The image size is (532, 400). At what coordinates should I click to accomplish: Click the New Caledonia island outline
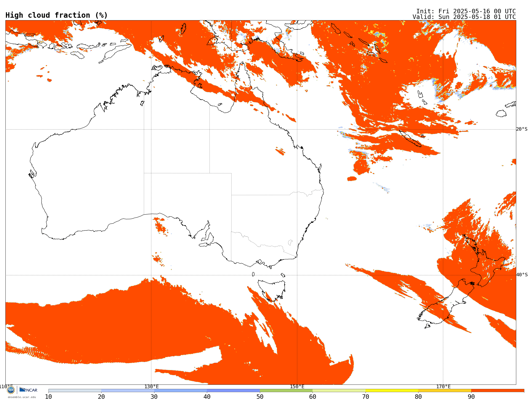click(410, 138)
